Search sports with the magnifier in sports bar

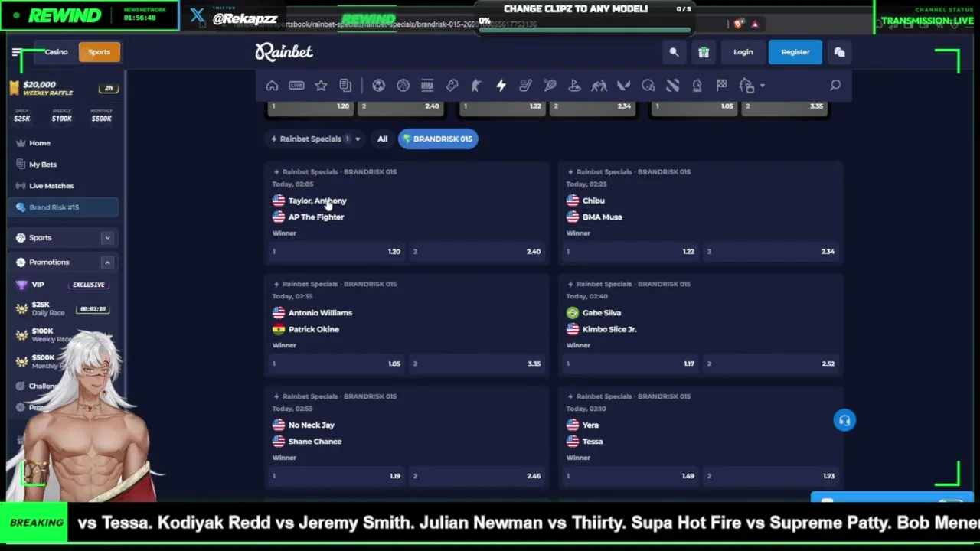coord(835,86)
